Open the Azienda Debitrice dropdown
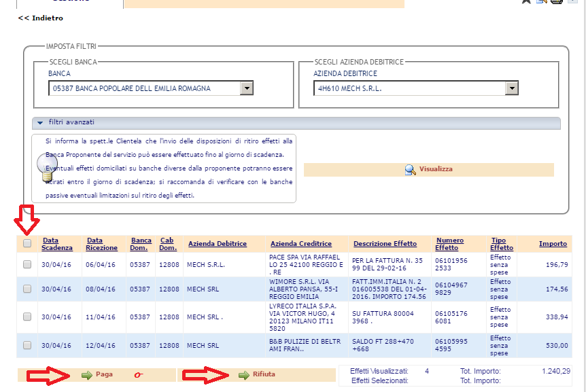The image size is (586, 392). pyautogui.click(x=511, y=88)
